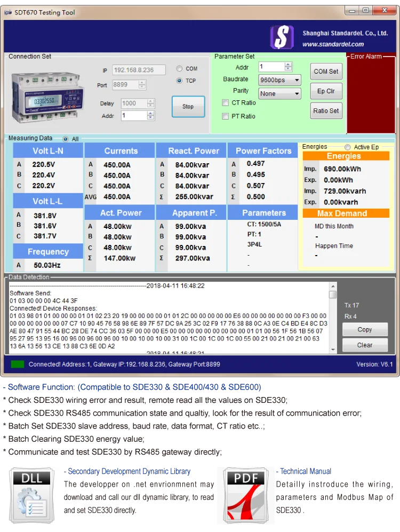The width and height of the screenshot is (400, 532).
Task: Enable the PT Ratio checkbox
Action: click(225, 116)
